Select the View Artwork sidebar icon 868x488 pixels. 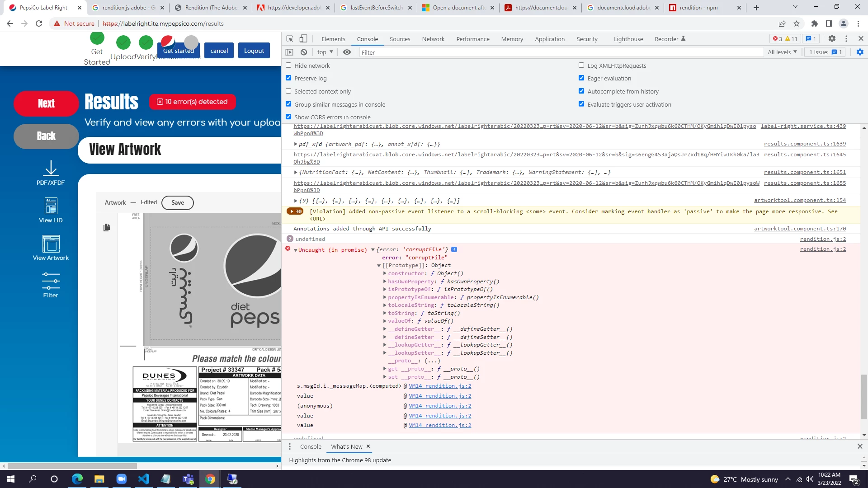[51, 244]
